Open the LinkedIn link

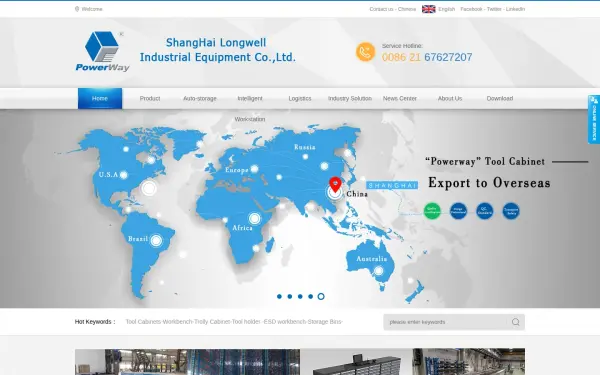point(515,9)
